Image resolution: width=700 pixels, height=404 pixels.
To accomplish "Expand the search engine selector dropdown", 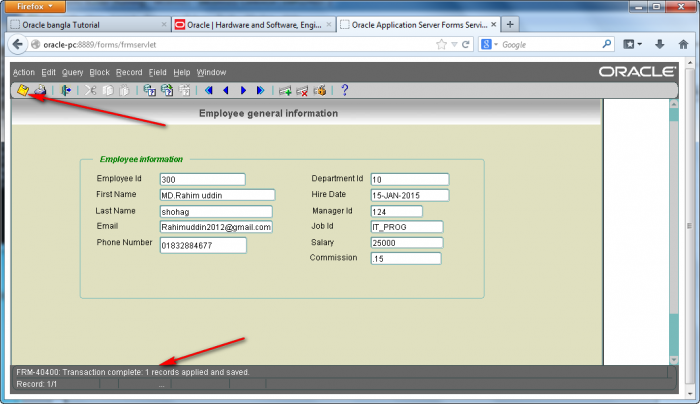I will click(490, 44).
